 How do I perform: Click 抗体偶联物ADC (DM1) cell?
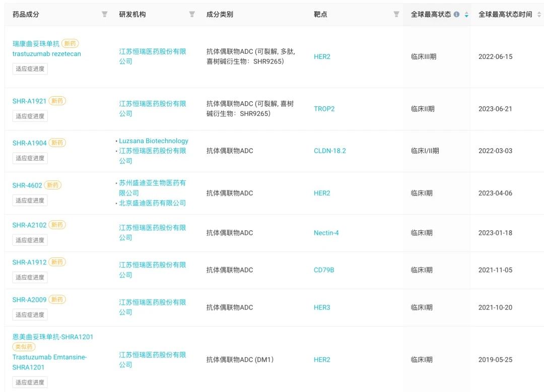[x=240, y=360]
